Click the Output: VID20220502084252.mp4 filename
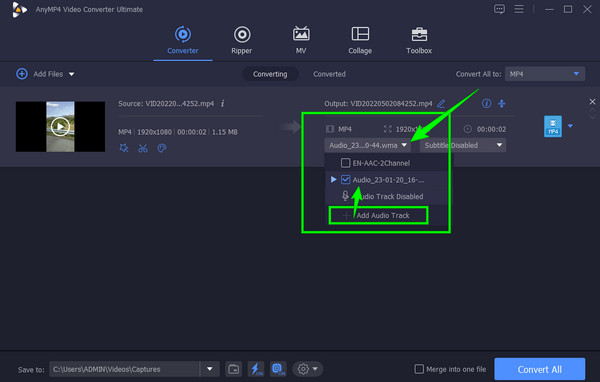Viewport: 600px width, 382px height. (x=378, y=103)
